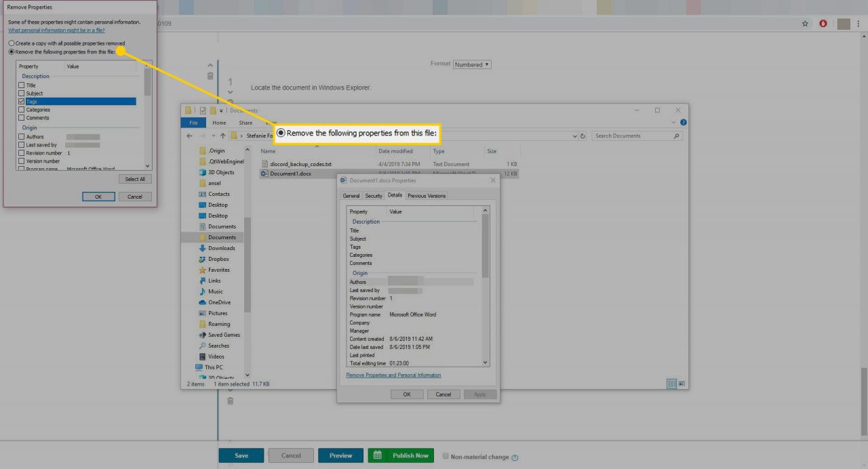This screenshot has height=469, width=868.
Task: Open Downloads via its arrow icon
Action: [202, 248]
